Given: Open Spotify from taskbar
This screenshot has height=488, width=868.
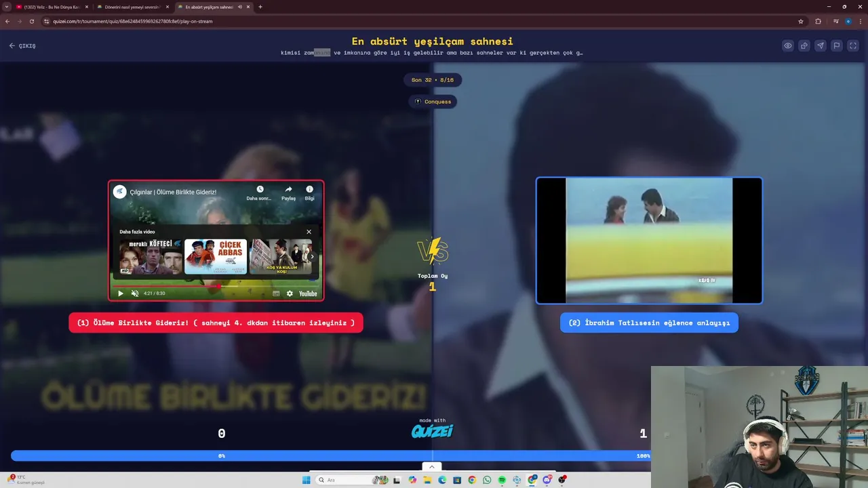Looking at the screenshot, I should [x=502, y=480].
